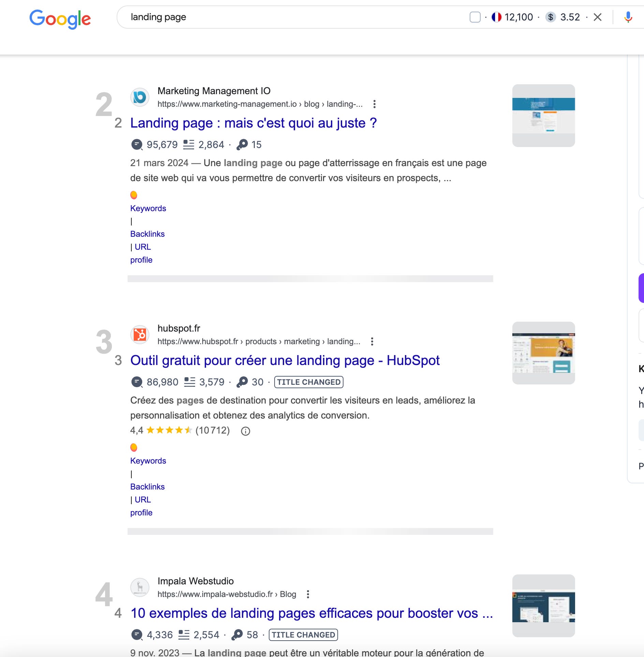Click the word count icon beside 2,554
The height and width of the screenshot is (657, 644).
[x=184, y=635]
